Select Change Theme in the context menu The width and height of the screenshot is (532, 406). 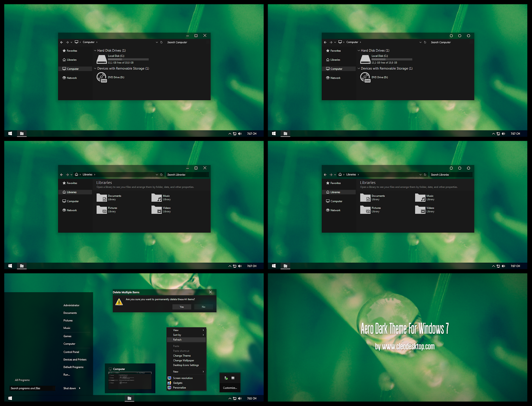[187, 356]
